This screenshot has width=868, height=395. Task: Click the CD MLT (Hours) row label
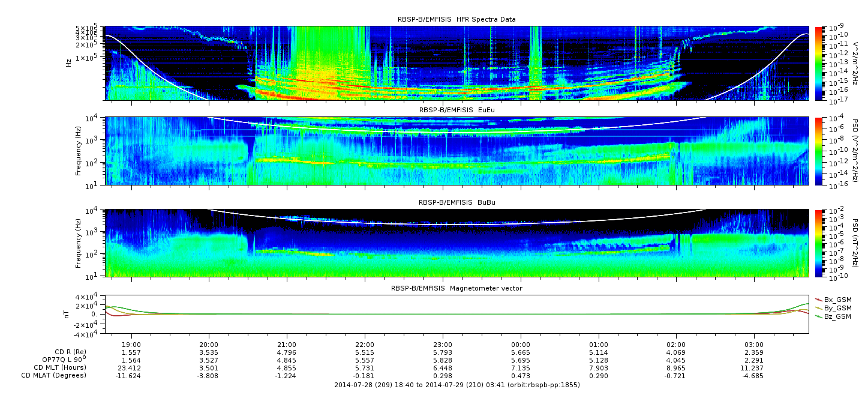60,367
